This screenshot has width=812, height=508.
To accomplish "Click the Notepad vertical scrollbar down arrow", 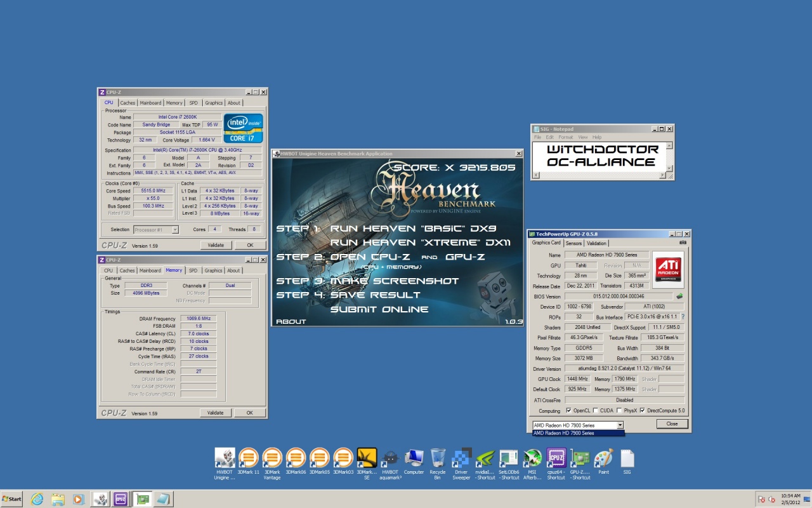I will point(669,168).
